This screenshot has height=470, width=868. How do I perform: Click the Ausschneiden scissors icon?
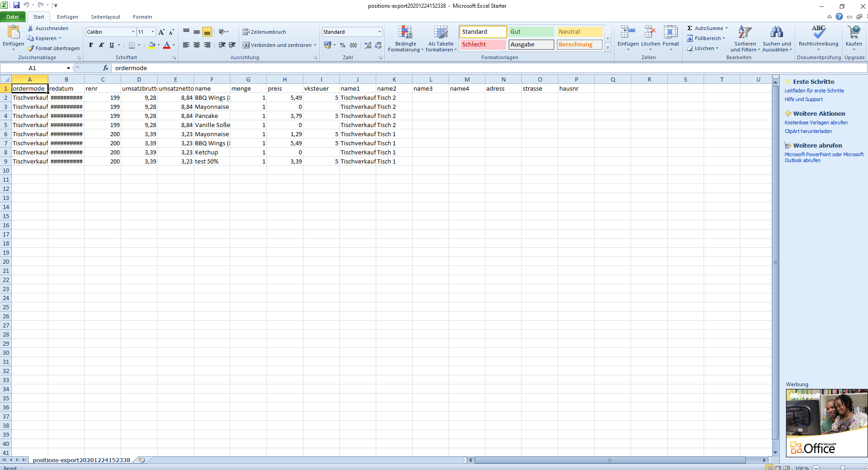[x=31, y=28]
